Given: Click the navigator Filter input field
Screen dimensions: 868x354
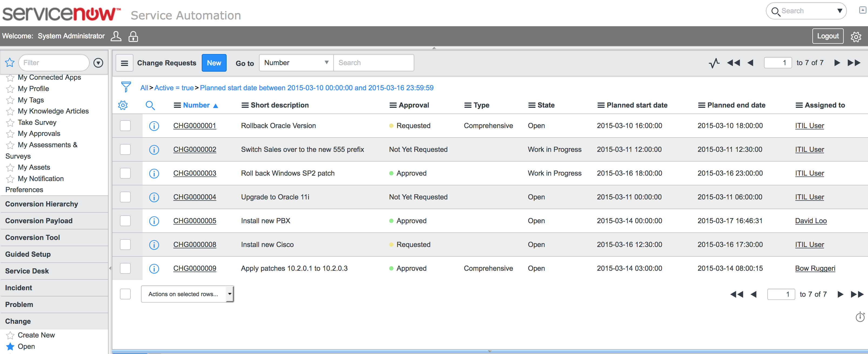Looking at the screenshot, I should 54,63.
